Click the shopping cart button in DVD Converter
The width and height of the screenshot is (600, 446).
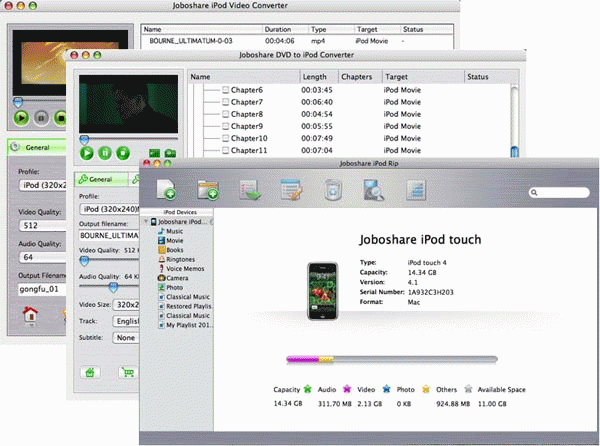(x=128, y=372)
